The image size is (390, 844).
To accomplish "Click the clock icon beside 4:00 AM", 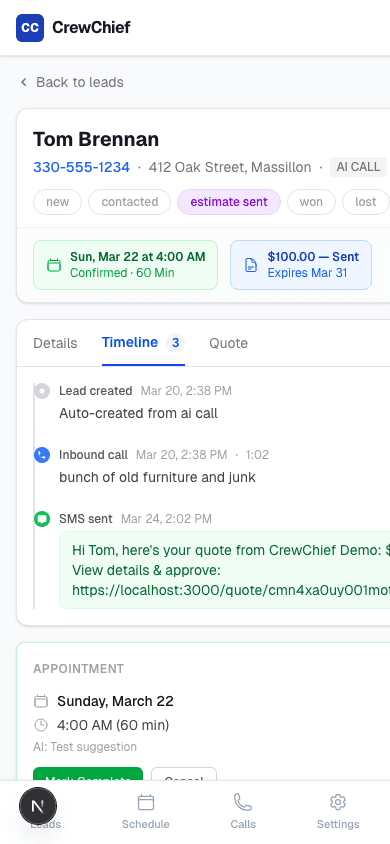I will [x=41, y=726].
